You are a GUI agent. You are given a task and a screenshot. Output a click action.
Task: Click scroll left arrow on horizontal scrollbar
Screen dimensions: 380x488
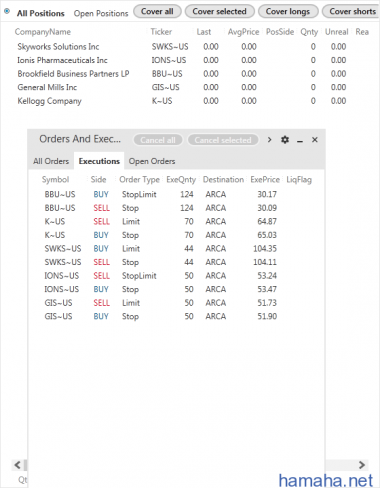click(17, 465)
